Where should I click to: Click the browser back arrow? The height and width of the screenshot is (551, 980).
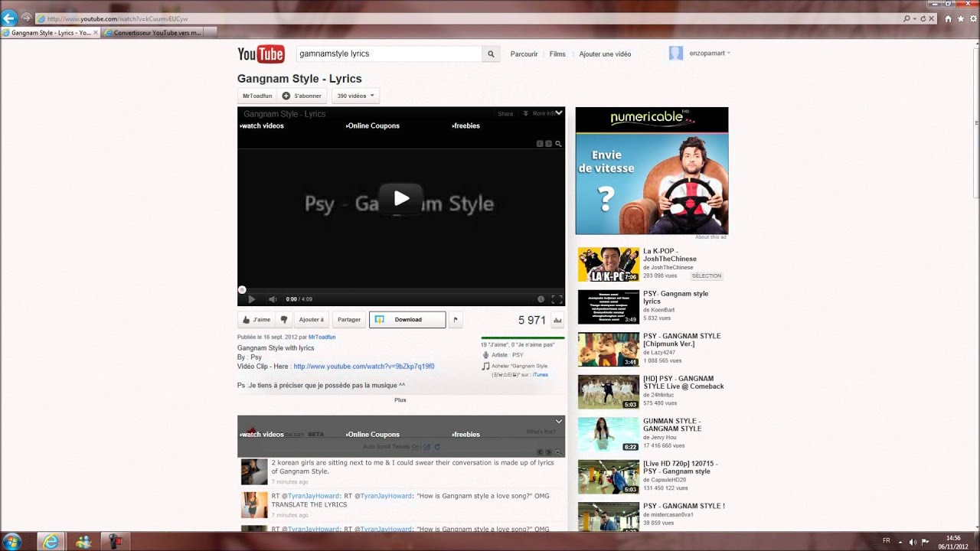(10, 18)
